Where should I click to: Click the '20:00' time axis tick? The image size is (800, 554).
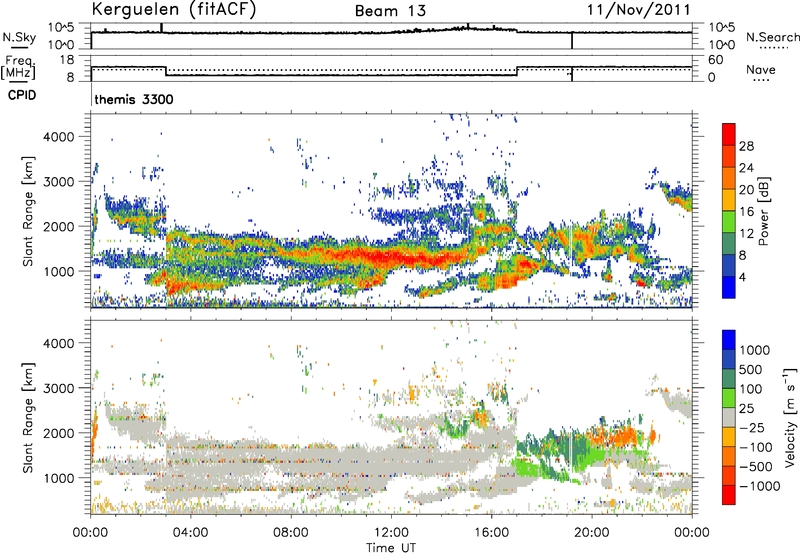pyautogui.click(x=591, y=533)
